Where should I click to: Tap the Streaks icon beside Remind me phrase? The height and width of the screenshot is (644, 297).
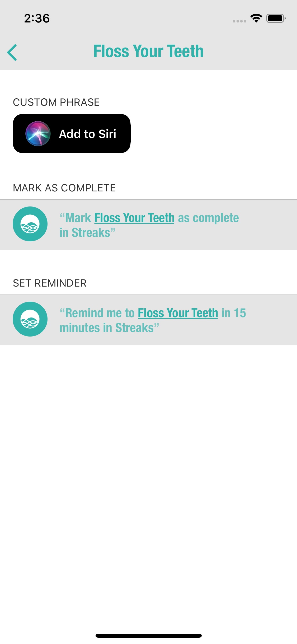[x=30, y=319]
